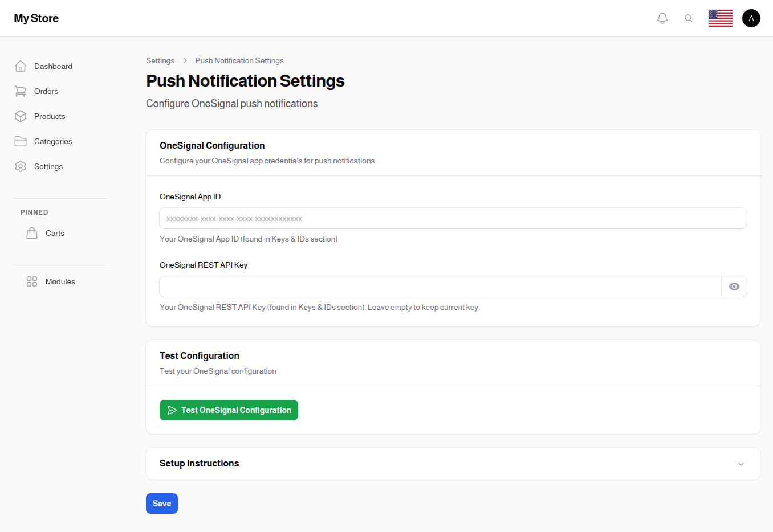Screen dimensions: 773x532
Task: Click inside the OneSignal App ID field
Action: pyautogui.click(x=453, y=218)
